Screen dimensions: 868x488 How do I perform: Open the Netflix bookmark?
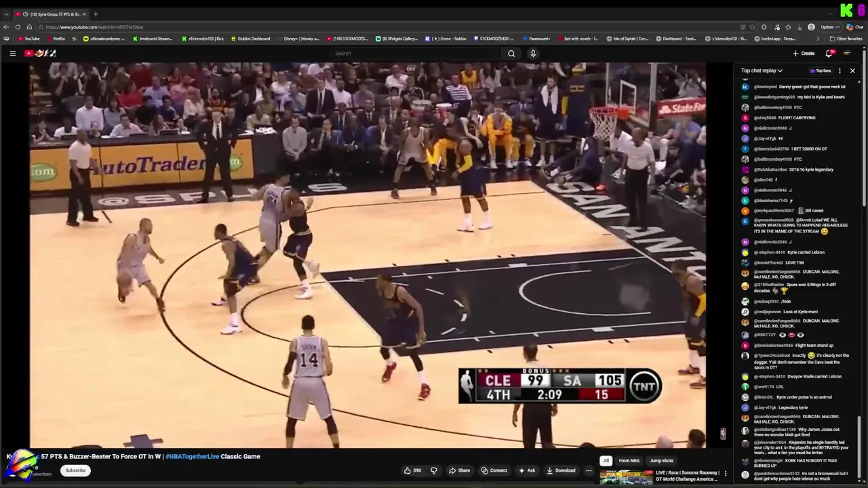point(55,39)
